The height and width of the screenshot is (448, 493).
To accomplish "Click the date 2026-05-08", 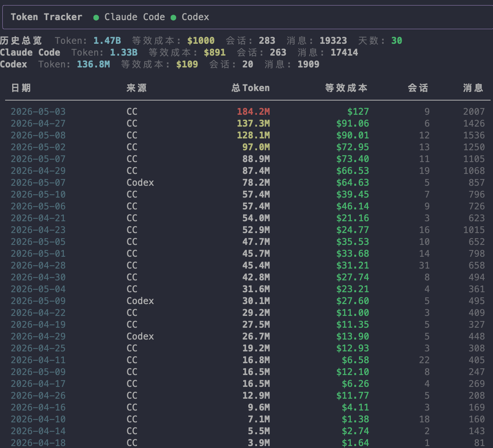I will point(38,135).
